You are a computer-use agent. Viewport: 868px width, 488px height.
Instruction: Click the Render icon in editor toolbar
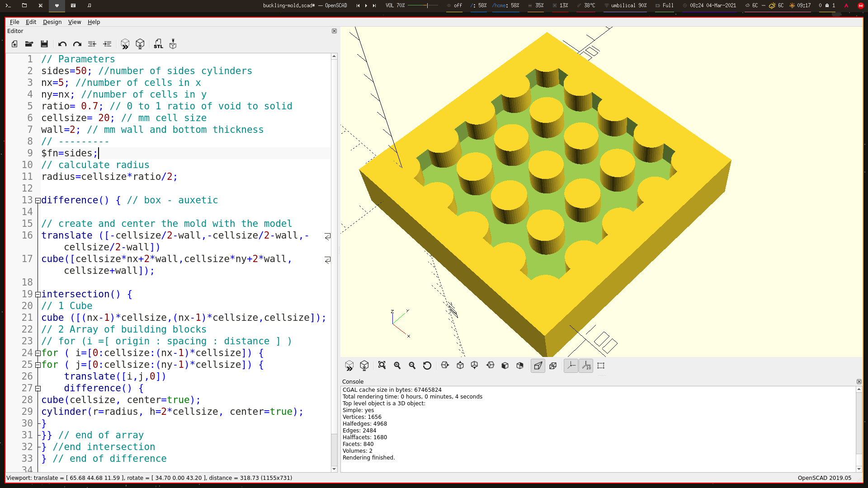coord(140,44)
